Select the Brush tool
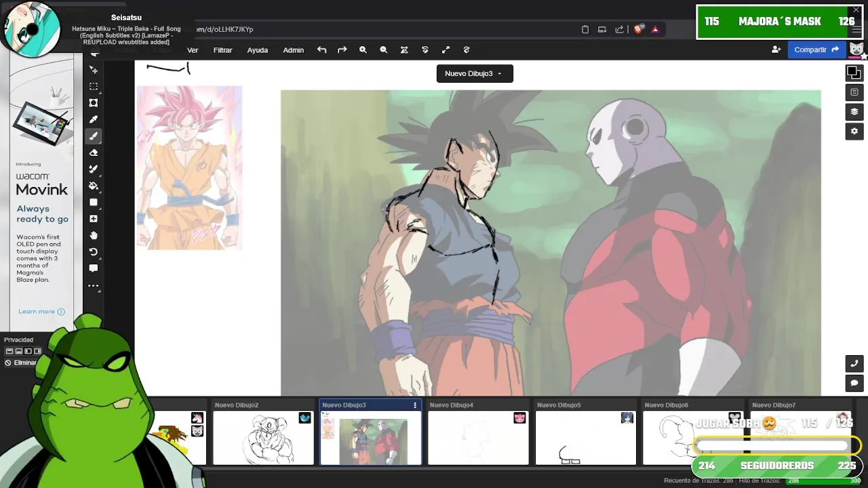Image resolution: width=868 pixels, height=488 pixels. (x=94, y=136)
